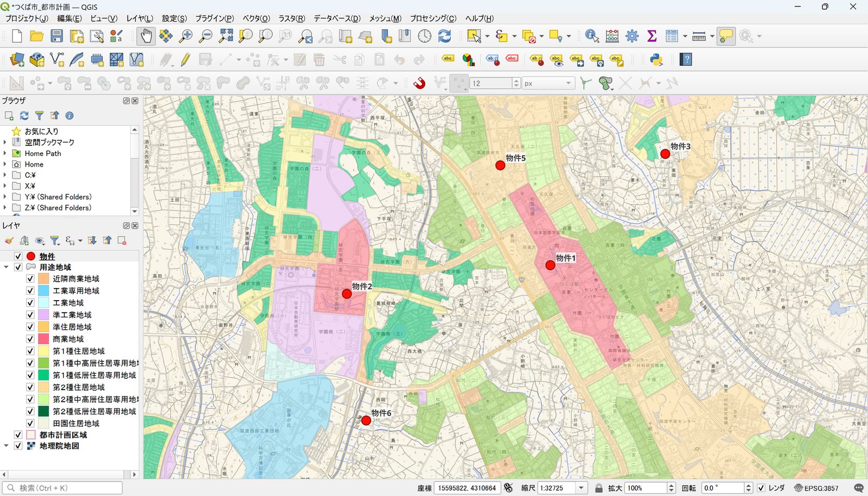Viewport: 868px width, 496px height.
Task: Click the 物件1 red point on map
Action: tap(550, 265)
